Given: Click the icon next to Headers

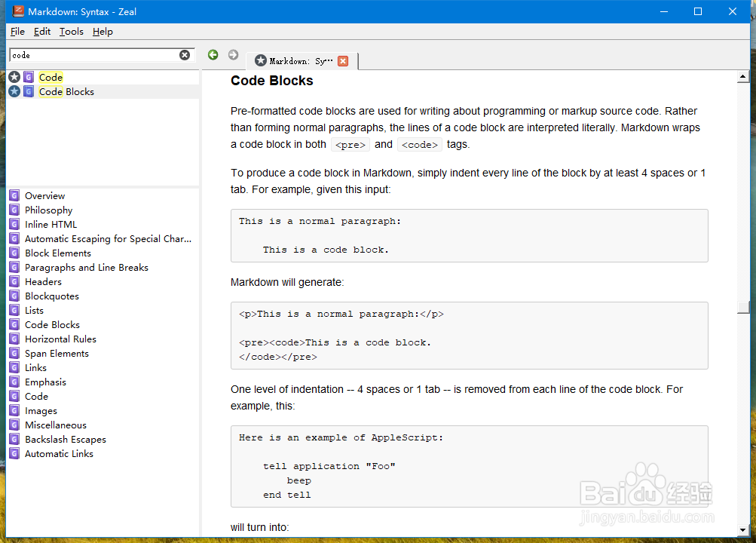Looking at the screenshot, I should 14,281.
